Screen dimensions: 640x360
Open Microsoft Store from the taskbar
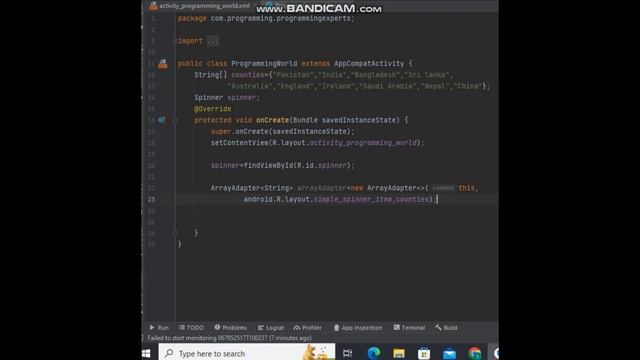tap(424, 353)
